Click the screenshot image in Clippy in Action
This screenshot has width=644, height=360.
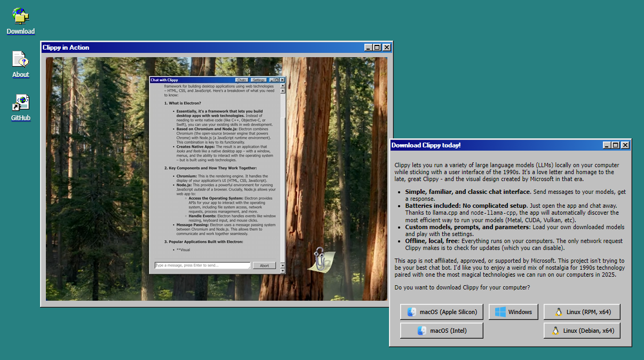pyautogui.click(x=217, y=179)
